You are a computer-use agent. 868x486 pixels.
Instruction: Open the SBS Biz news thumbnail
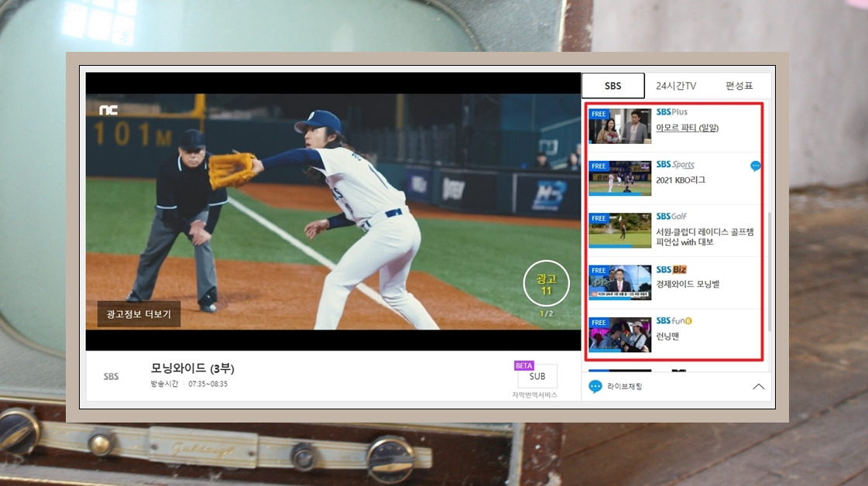(x=619, y=282)
